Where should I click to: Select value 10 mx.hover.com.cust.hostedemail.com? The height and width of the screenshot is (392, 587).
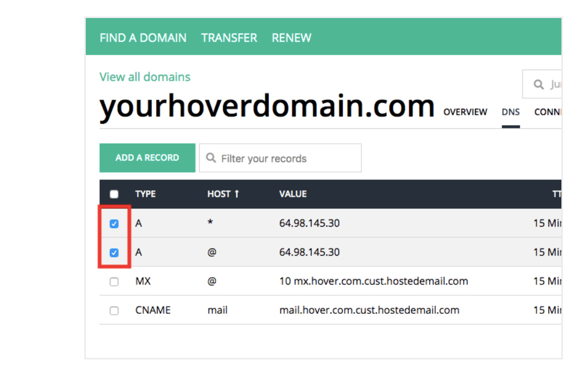(x=374, y=281)
